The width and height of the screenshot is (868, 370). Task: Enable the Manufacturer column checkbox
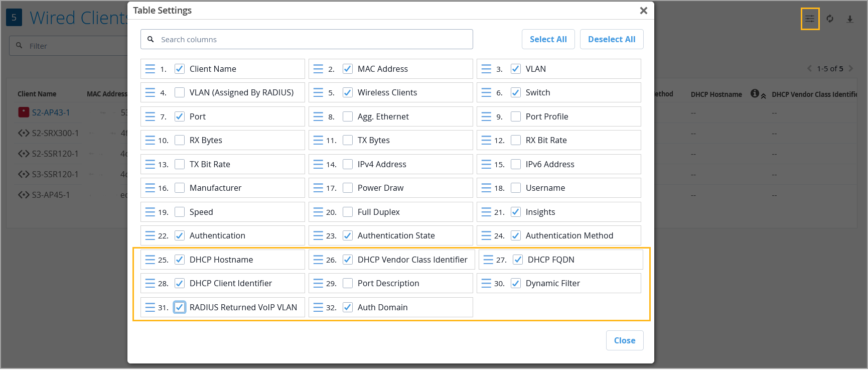tap(180, 188)
